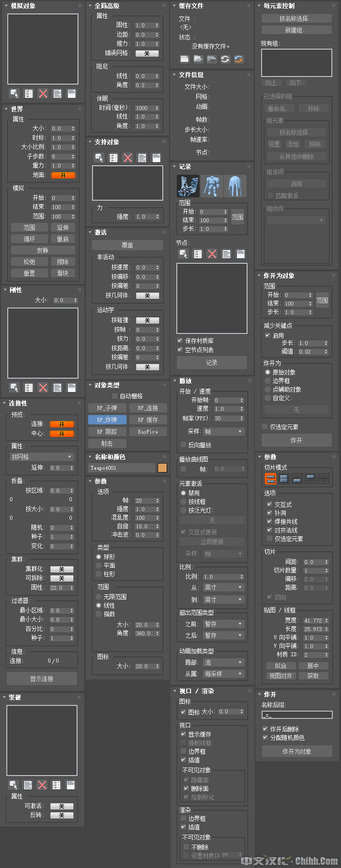Select the cloth drape icon in 记录

(235, 186)
